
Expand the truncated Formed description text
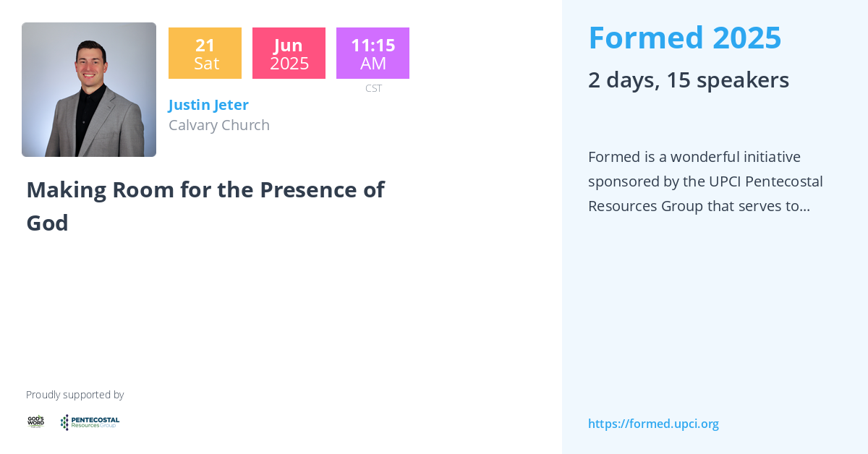(x=705, y=181)
